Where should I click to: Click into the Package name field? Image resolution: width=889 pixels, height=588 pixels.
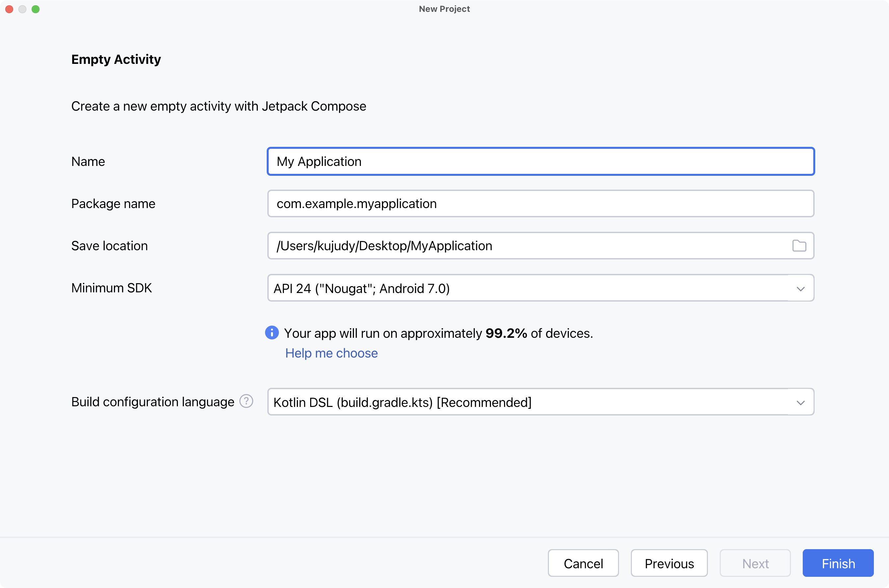541,203
